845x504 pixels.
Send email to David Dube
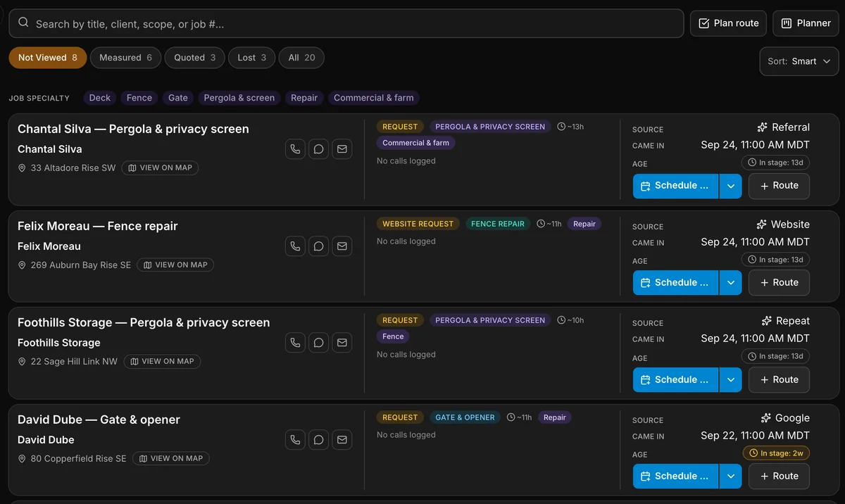pyautogui.click(x=342, y=440)
